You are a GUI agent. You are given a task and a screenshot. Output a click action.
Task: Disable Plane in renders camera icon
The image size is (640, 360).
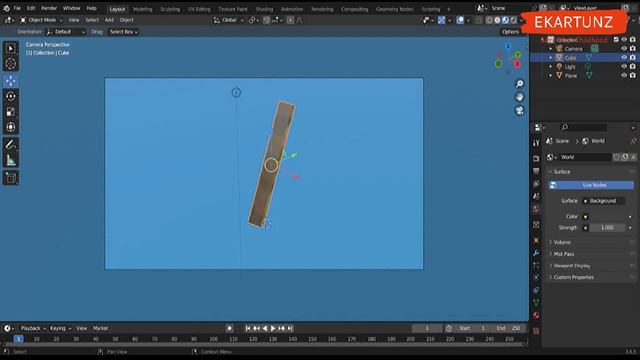pyautogui.click(x=633, y=76)
